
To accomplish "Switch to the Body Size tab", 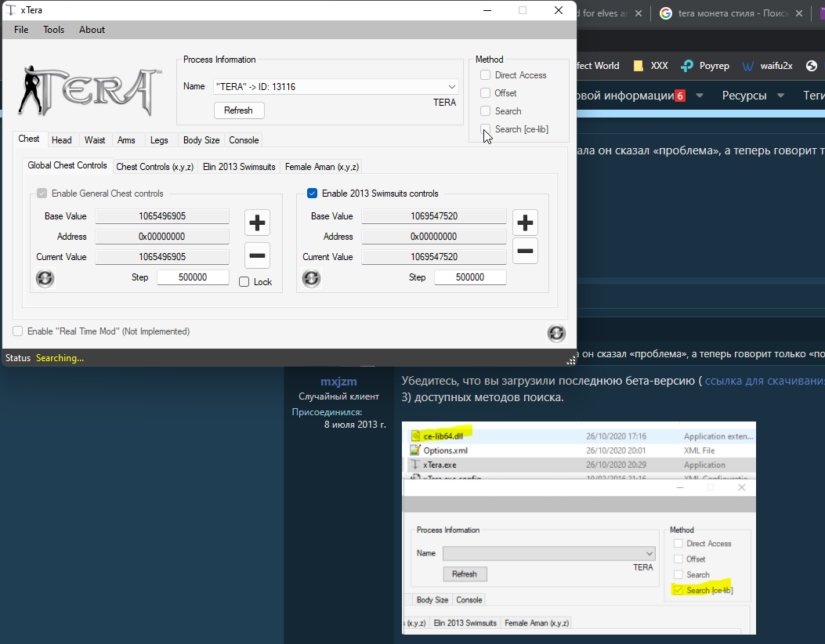I will tap(201, 140).
